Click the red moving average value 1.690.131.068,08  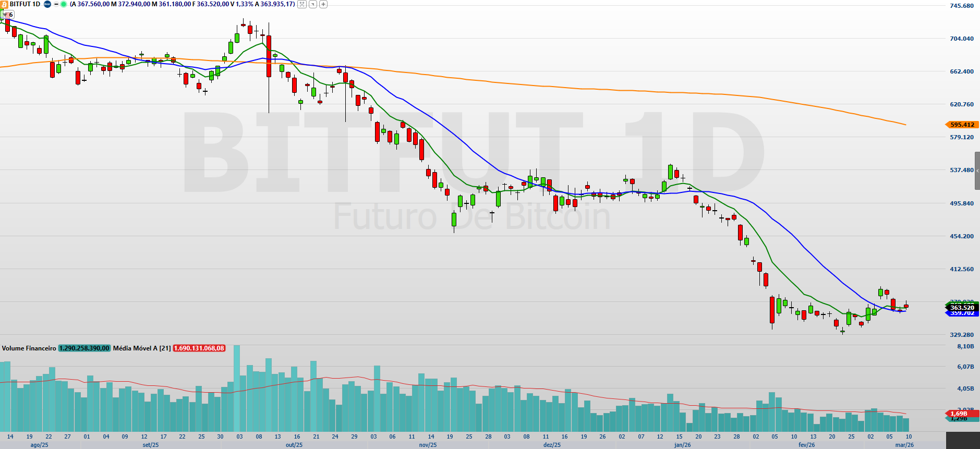pyautogui.click(x=199, y=348)
